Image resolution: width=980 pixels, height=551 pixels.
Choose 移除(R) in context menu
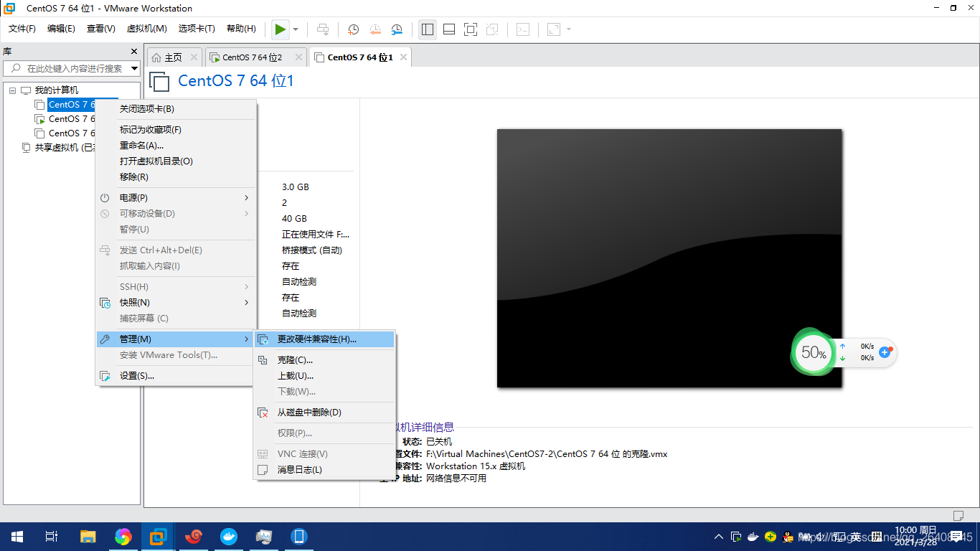pyautogui.click(x=176, y=177)
